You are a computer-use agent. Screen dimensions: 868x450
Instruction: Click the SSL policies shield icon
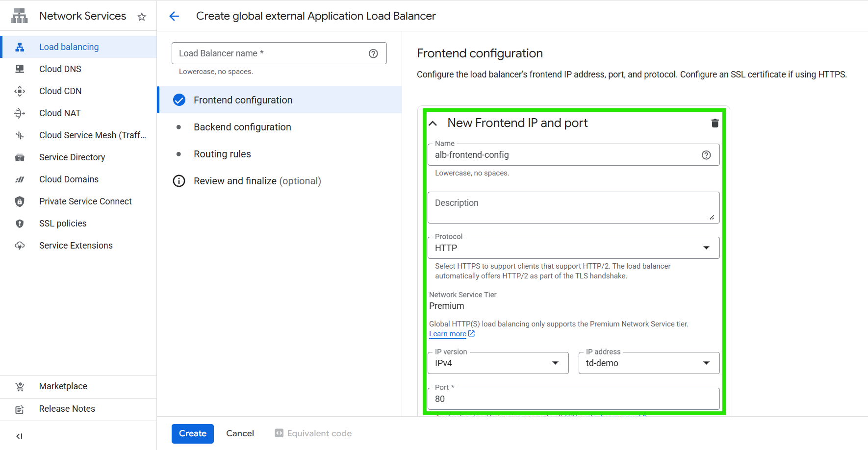(20, 224)
